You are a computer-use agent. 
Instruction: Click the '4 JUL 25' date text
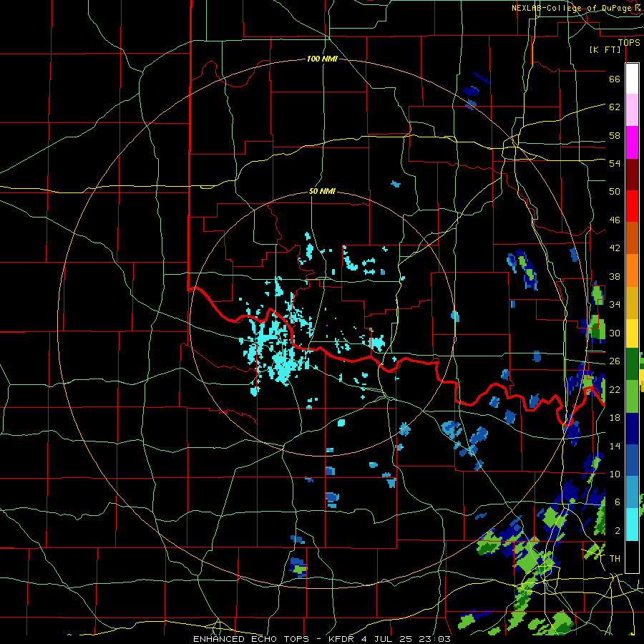click(x=388, y=639)
